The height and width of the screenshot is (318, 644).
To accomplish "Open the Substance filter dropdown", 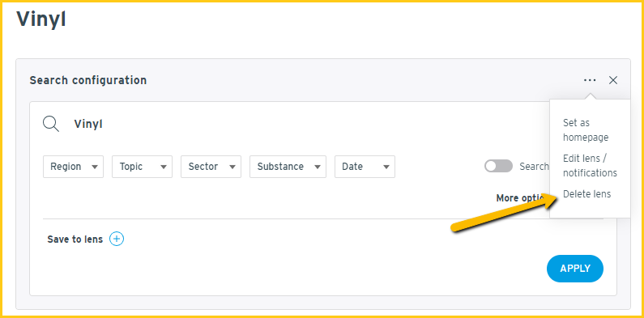I will [288, 167].
